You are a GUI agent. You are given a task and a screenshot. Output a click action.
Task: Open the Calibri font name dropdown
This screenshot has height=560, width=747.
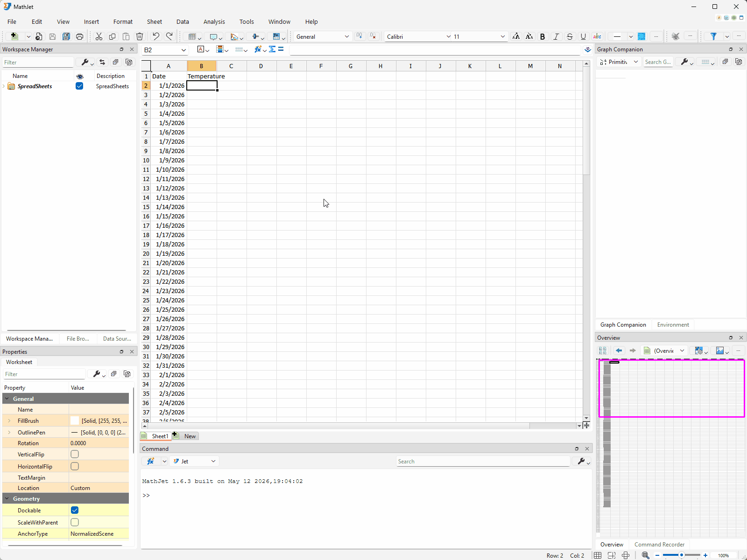[449, 36]
